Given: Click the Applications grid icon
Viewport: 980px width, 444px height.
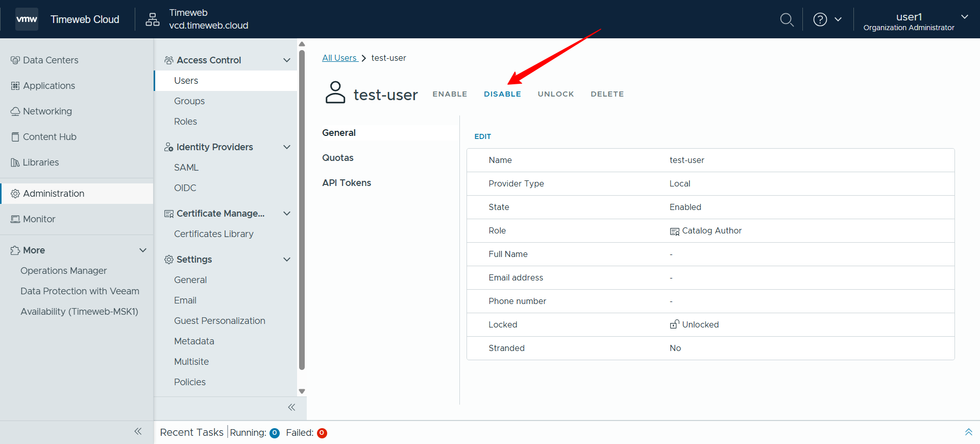Looking at the screenshot, I should point(15,86).
